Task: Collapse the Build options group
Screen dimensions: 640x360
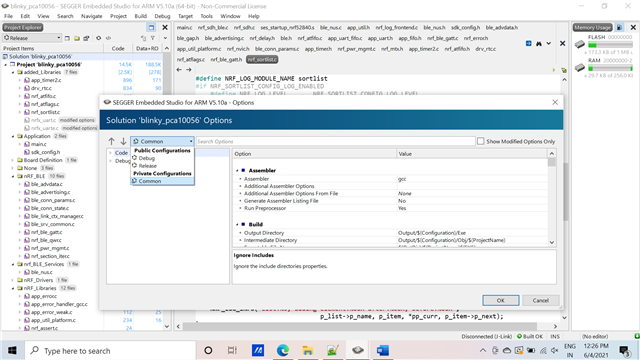Action: (x=237, y=224)
